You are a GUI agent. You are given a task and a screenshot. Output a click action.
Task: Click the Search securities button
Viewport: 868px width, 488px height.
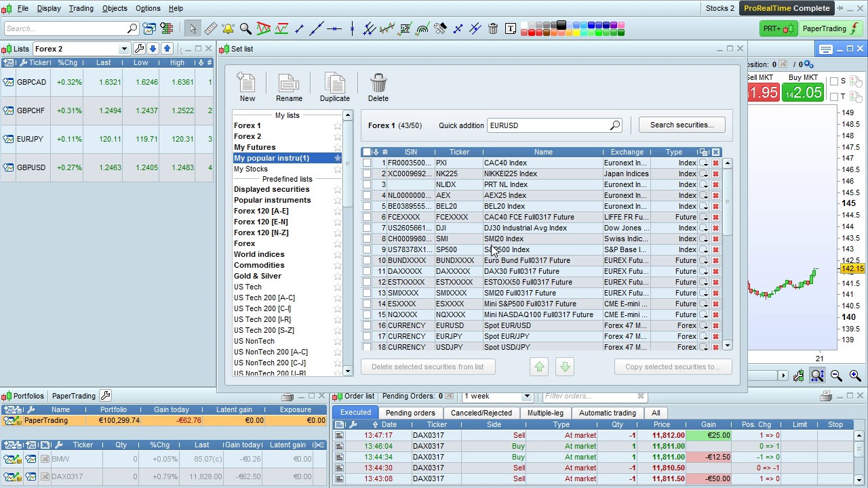681,125
